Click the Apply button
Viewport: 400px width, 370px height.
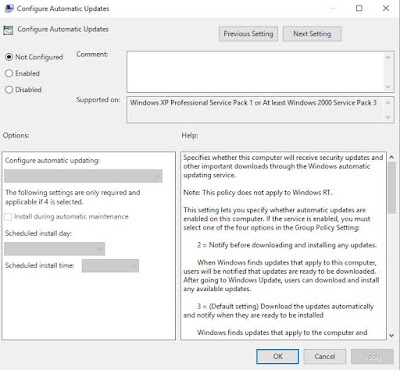372,356
